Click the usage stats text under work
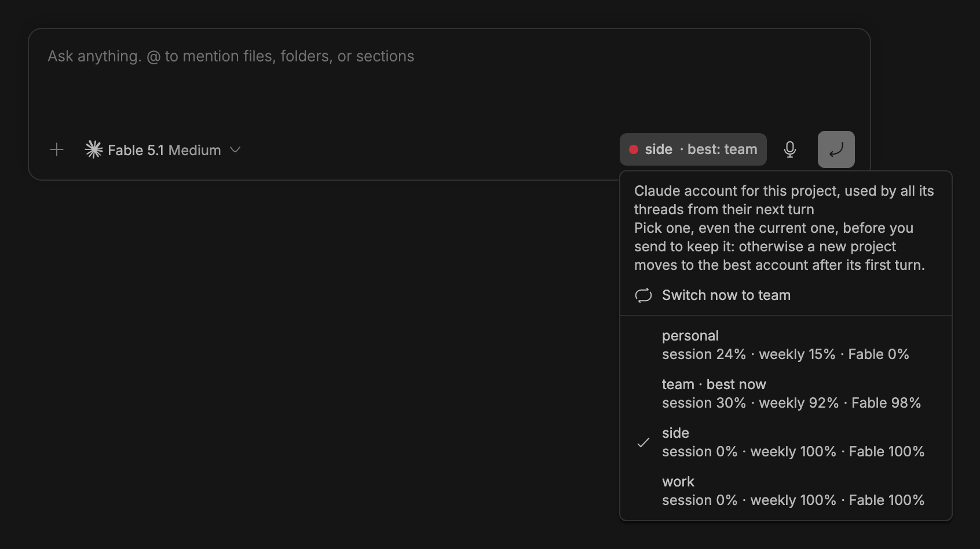Screen dimensions: 980x549 click(x=793, y=500)
